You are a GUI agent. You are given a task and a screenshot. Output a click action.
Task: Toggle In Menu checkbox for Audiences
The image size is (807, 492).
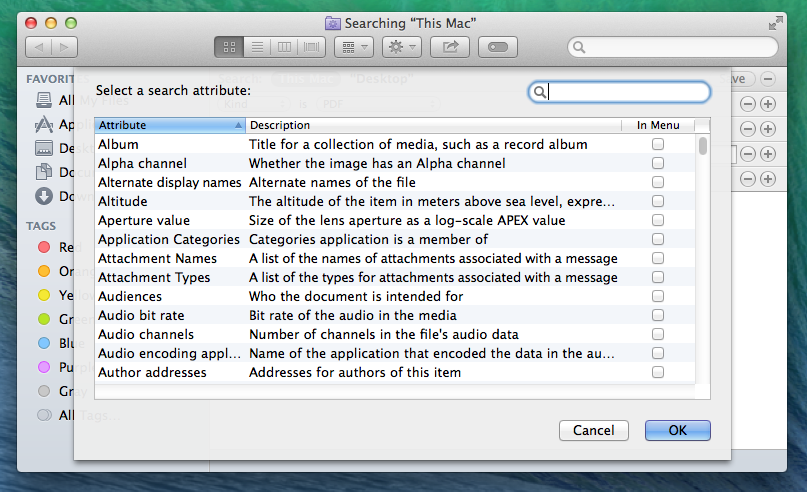658,296
